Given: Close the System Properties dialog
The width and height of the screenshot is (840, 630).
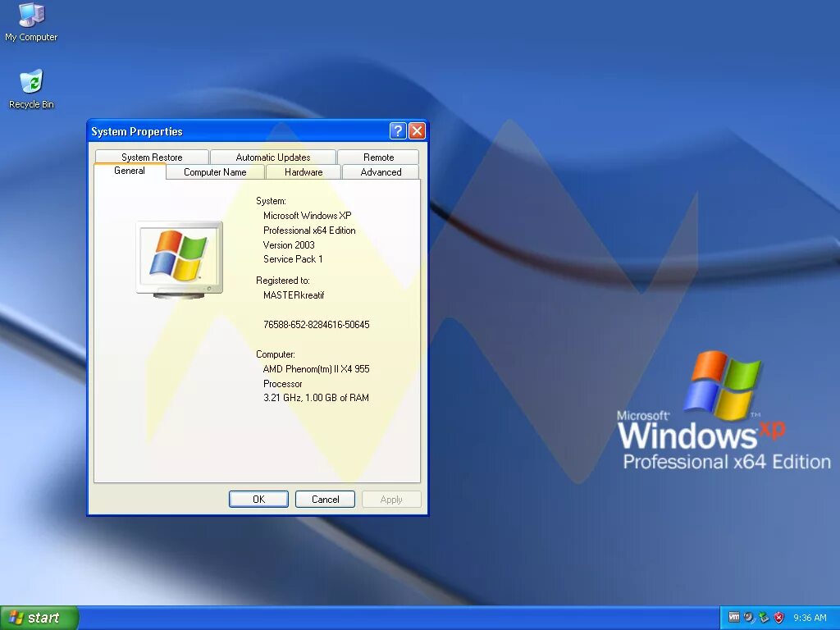Looking at the screenshot, I should (x=417, y=131).
